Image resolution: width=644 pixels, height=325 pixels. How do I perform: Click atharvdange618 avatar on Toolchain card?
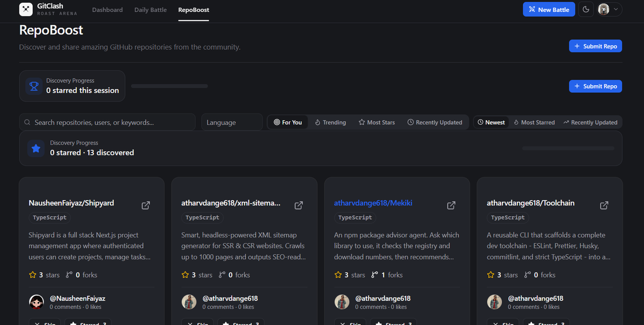tap(494, 302)
